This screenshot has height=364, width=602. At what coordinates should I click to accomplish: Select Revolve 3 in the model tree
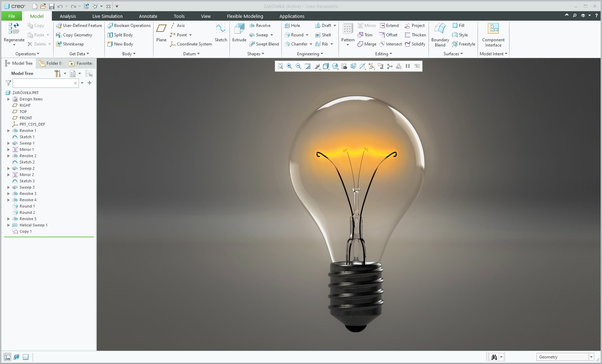pos(28,194)
